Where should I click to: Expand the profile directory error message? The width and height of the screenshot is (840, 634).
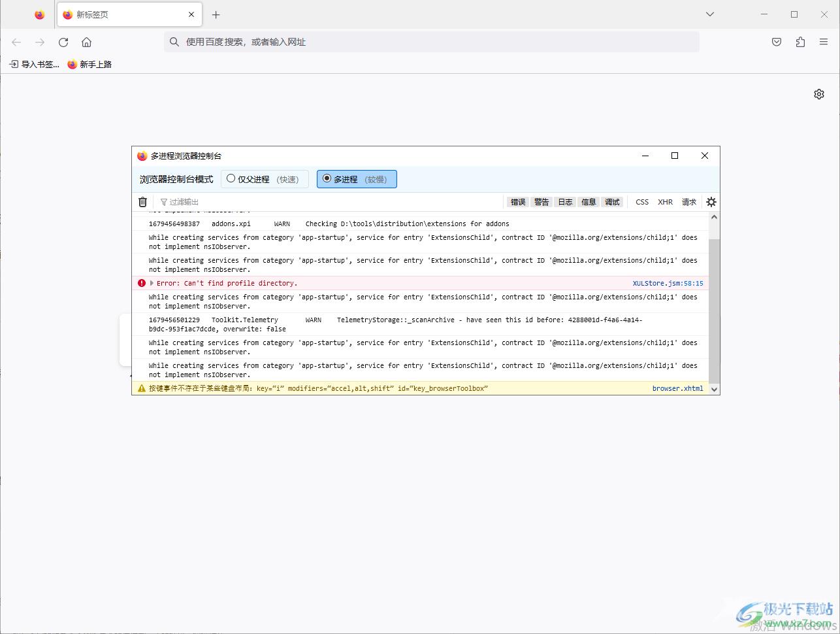[152, 283]
